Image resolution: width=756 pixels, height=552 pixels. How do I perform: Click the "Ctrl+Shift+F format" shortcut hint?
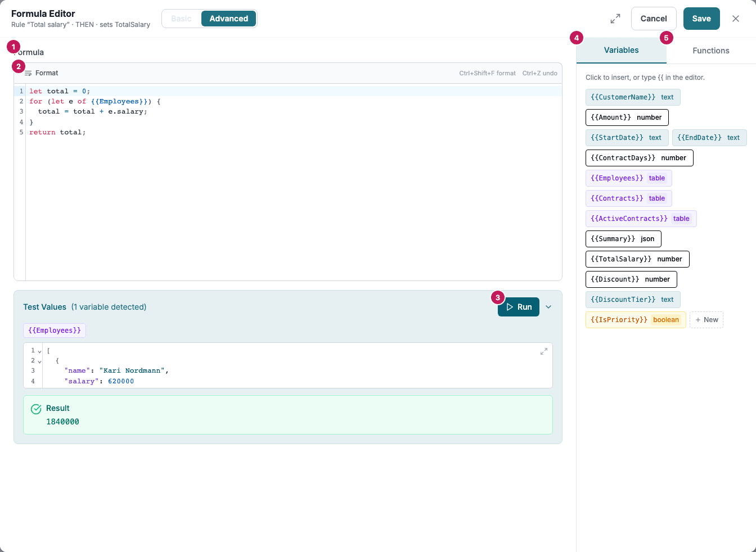(487, 73)
